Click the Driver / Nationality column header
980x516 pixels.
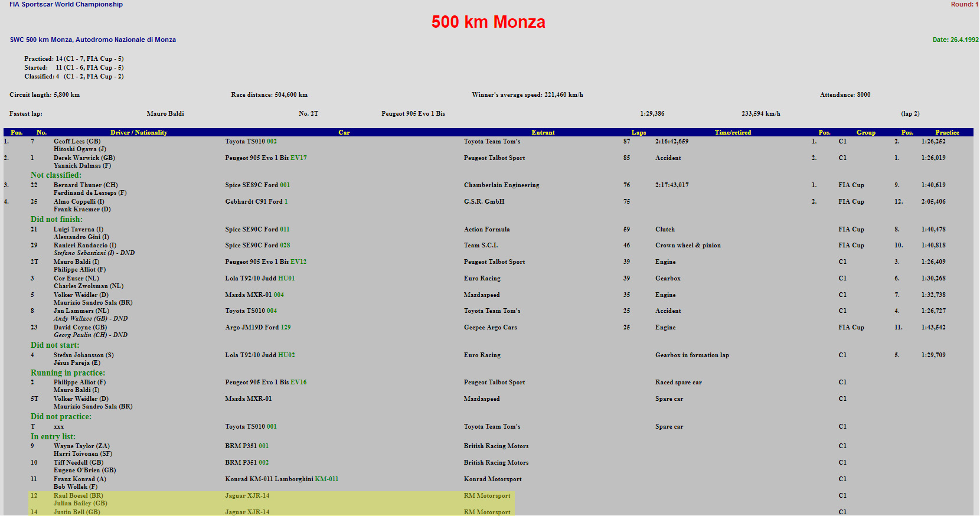coord(139,133)
